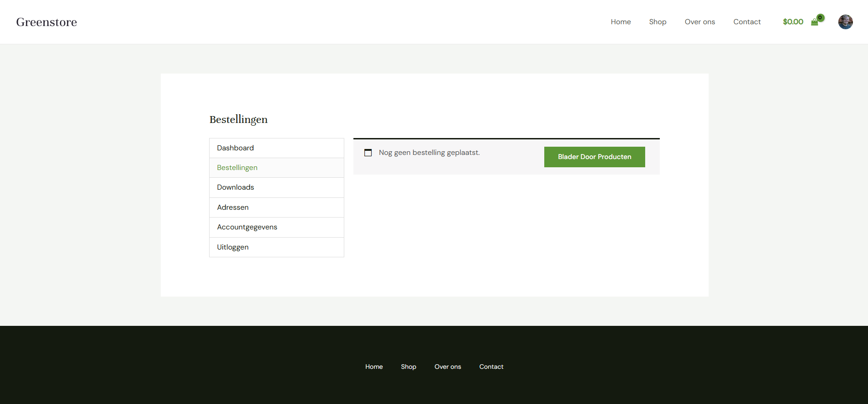Click the notice icon beside no-orders message
The image size is (868, 404).
click(368, 153)
